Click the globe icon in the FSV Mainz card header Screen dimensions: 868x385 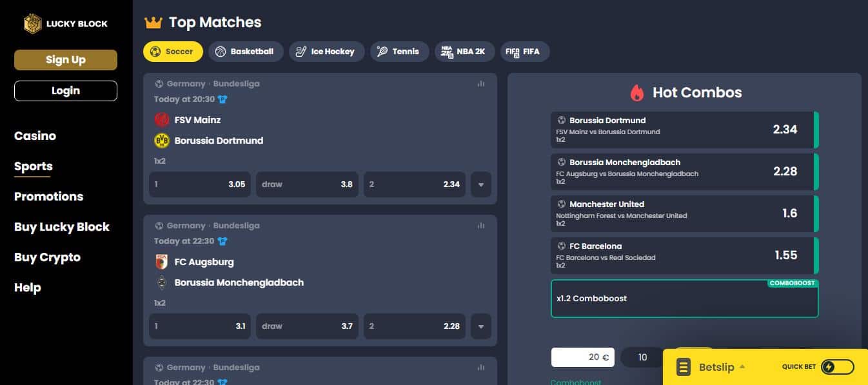(x=159, y=84)
